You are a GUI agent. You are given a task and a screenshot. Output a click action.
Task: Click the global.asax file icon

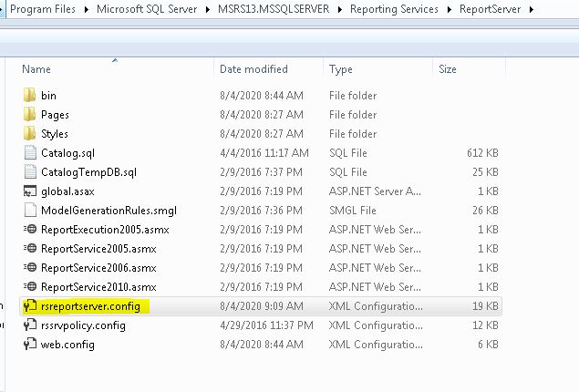click(x=29, y=191)
